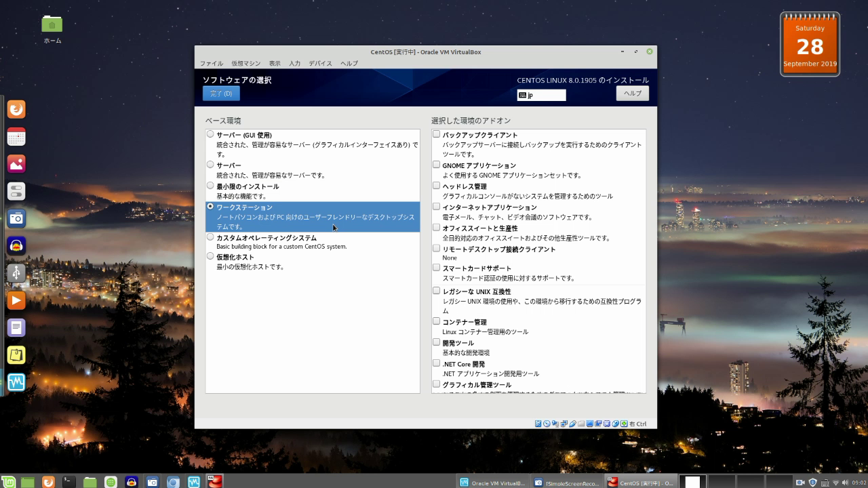The height and width of the screenshot is (488, 868).
Task: Check the GNOME アプリケーション add-on
Action: [x=437, y=165]
